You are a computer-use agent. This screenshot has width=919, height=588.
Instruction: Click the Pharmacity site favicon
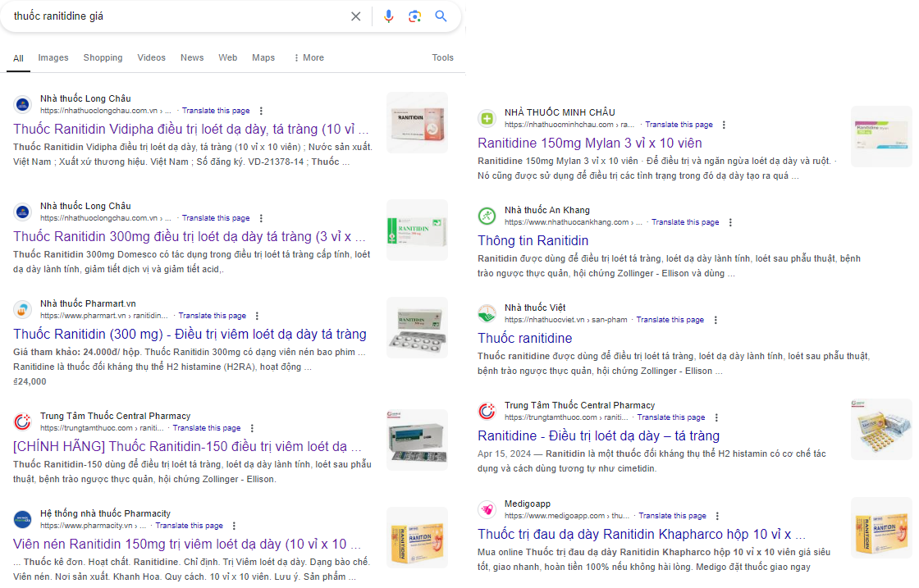tap(22, 519)
